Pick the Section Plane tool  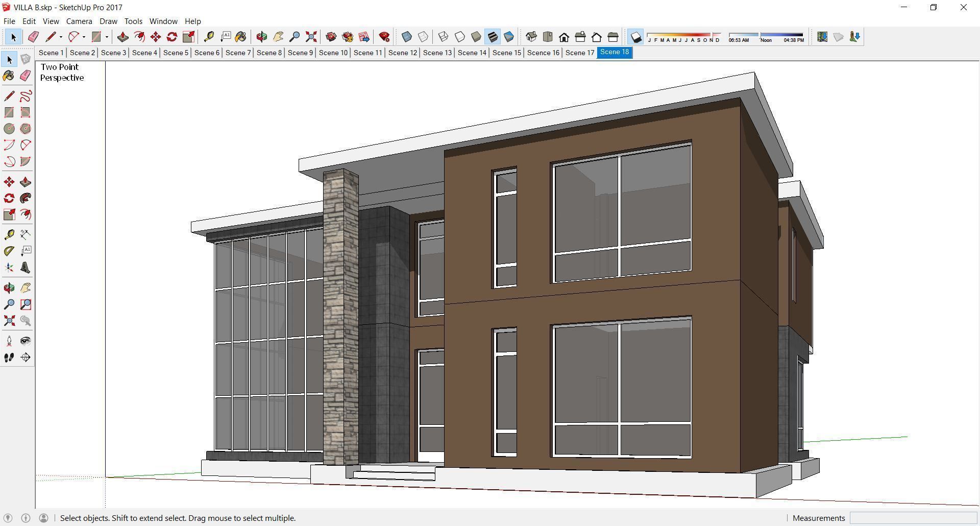point(26,357)
